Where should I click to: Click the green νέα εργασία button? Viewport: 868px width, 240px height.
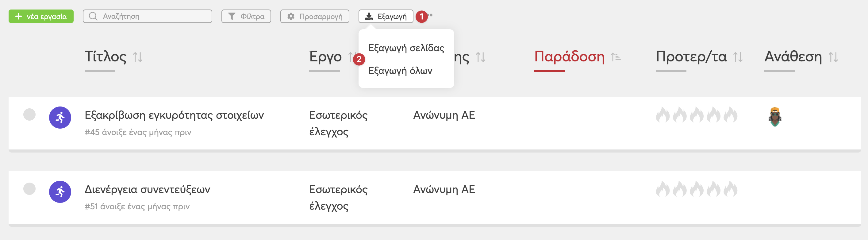coord(41,16)
